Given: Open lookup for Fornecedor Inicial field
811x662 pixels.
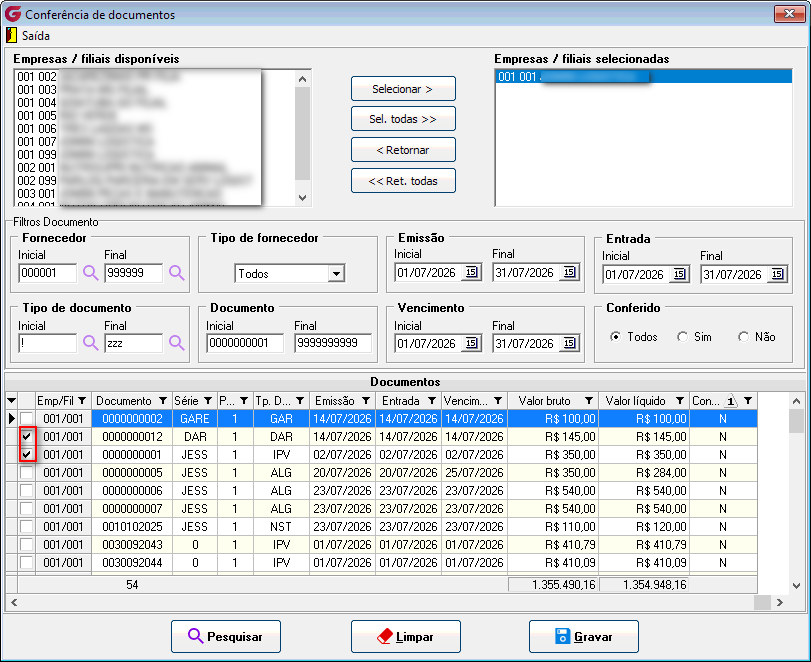Looking at the screenshot, I should [x=91, y=273].
